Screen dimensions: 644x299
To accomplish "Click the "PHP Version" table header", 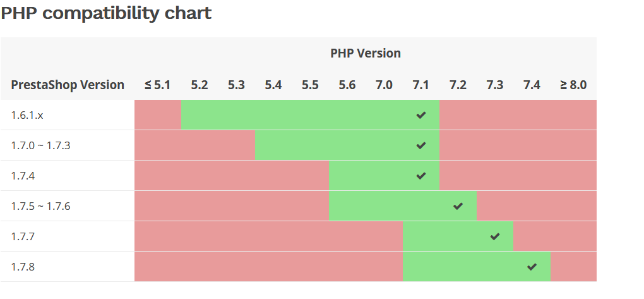I will (366, 53).
